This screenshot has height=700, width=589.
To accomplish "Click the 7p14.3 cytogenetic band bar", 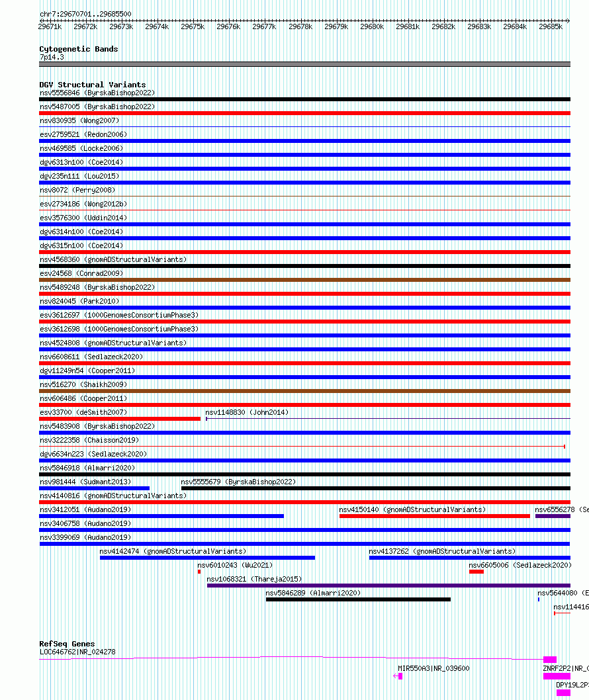I will 304,64.
